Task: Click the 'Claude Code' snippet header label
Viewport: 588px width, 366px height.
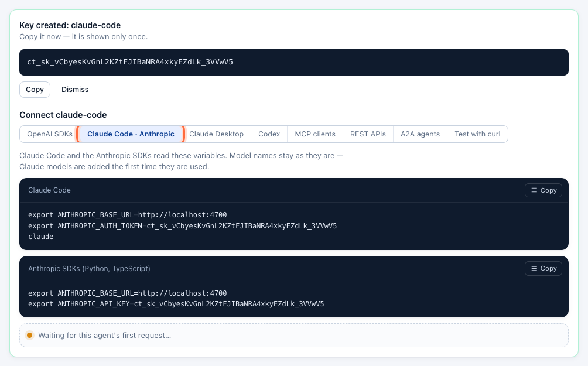Action: [x=49, y=190]
